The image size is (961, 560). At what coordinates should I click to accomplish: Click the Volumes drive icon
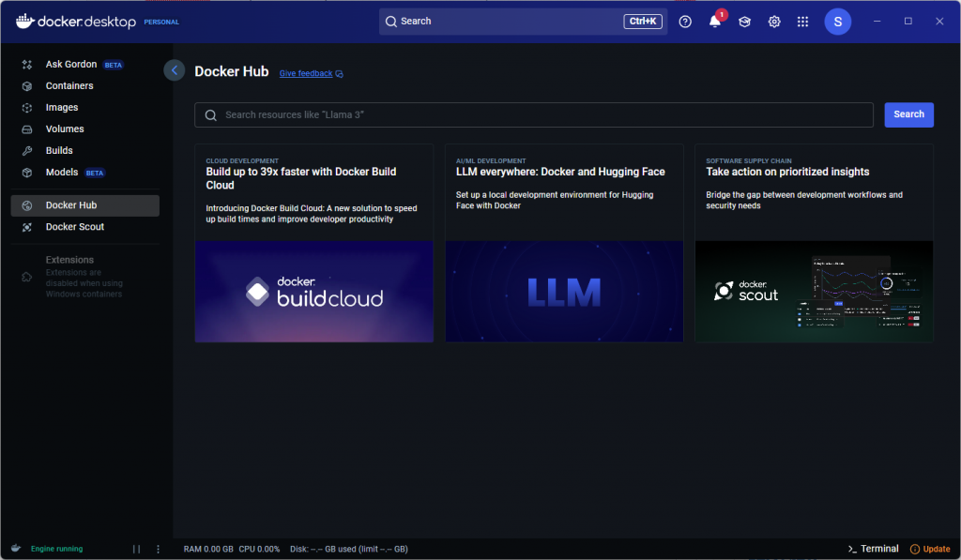coord(27,129)
